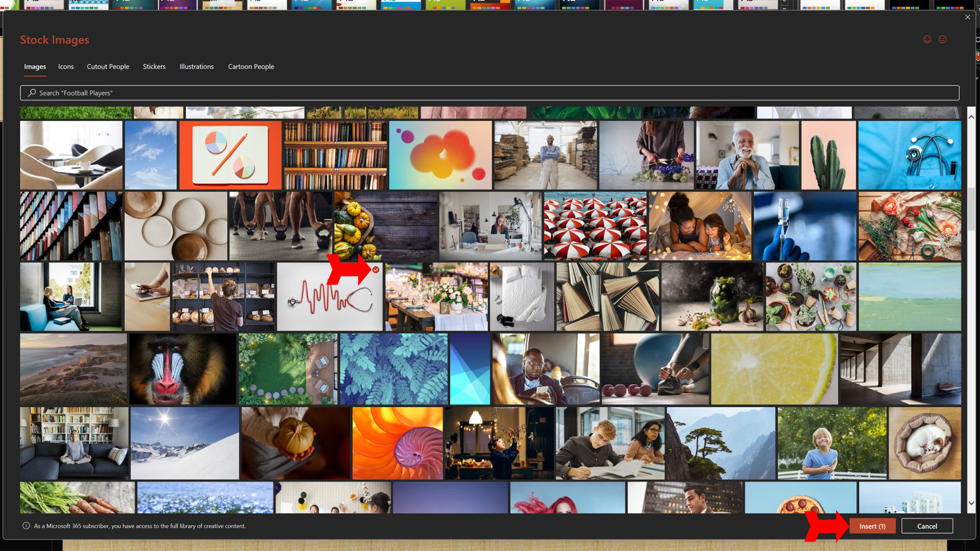Click the sad face feedback icon
The height and width of the screenshot is (551, 980).
pos(942,40)
